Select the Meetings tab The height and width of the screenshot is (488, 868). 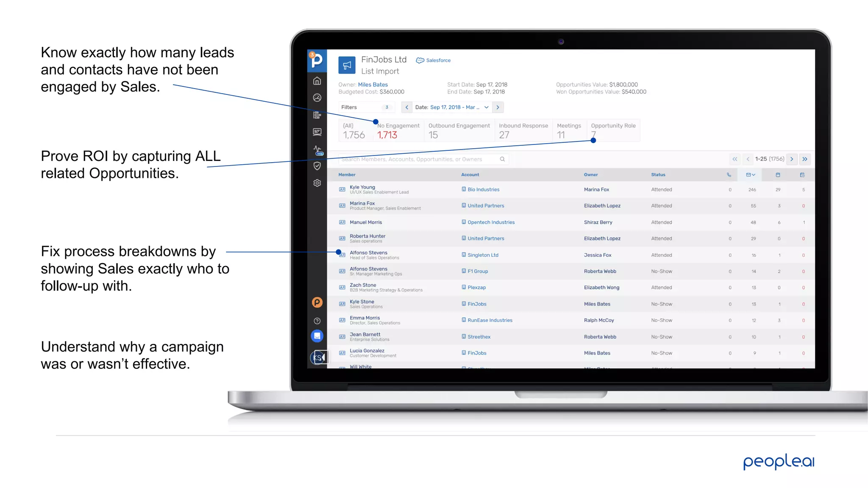click(x=569, y=130)
